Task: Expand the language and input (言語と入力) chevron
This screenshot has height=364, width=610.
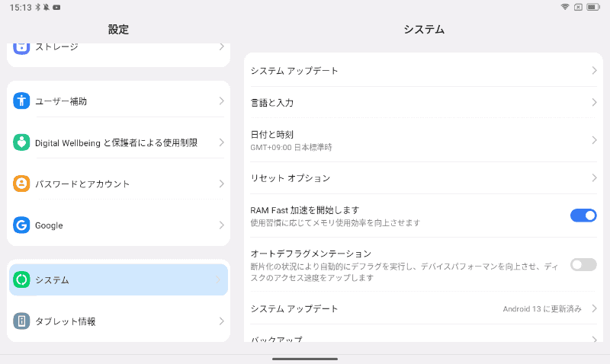Action: coord(594,102)
